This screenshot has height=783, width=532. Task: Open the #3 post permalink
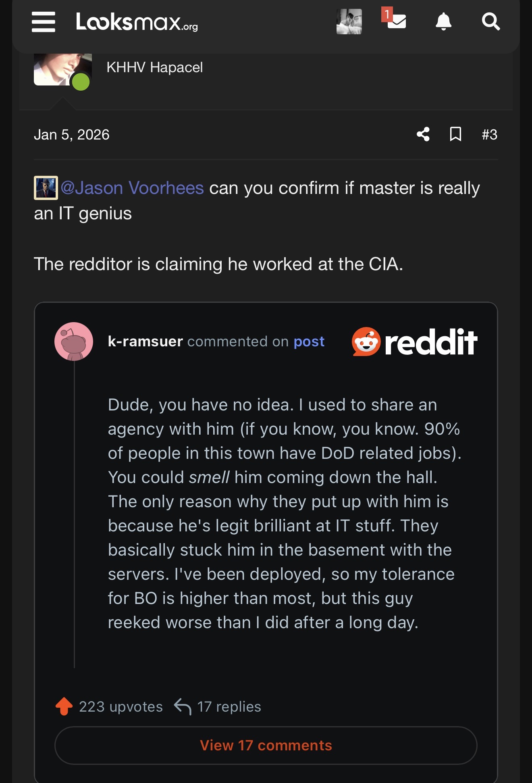tap(489, 134)
